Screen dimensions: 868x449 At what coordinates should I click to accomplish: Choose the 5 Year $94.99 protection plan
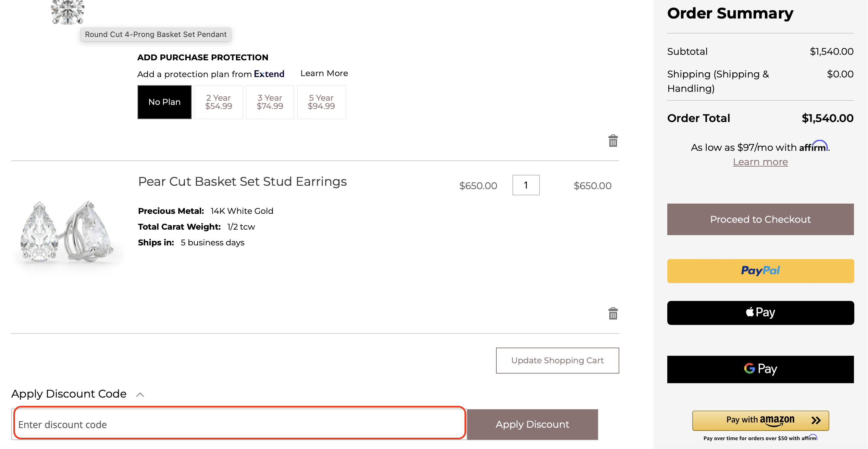click(321, 102)
